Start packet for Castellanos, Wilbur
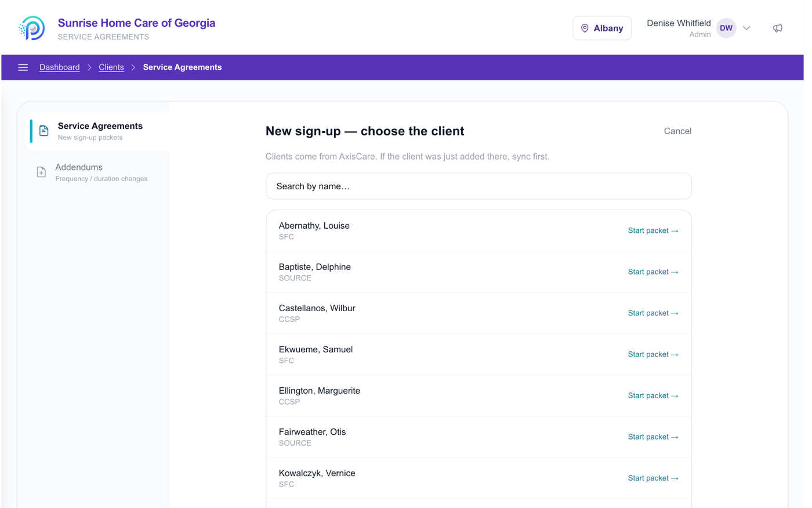This screenshot has width=812, height=508. (653, 313)
